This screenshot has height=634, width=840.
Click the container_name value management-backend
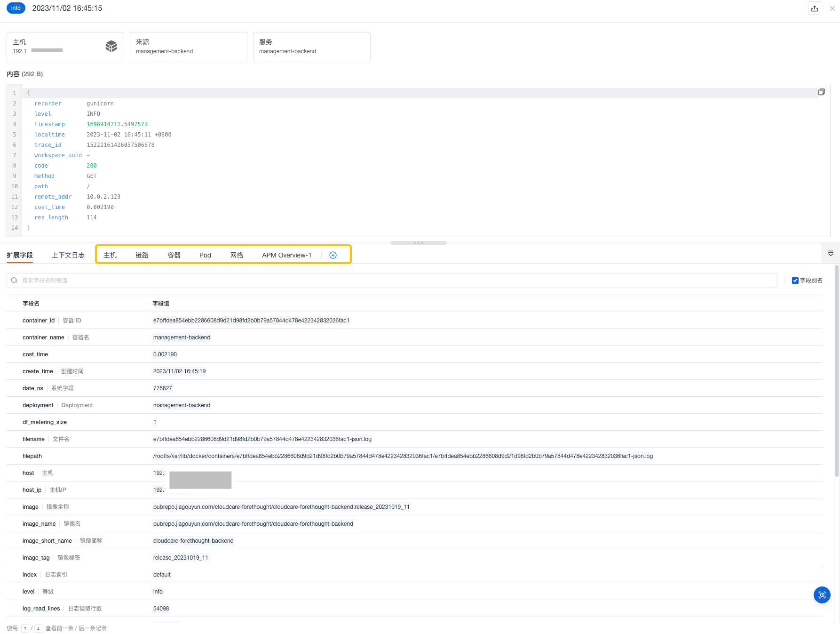[x=182, y=337]
